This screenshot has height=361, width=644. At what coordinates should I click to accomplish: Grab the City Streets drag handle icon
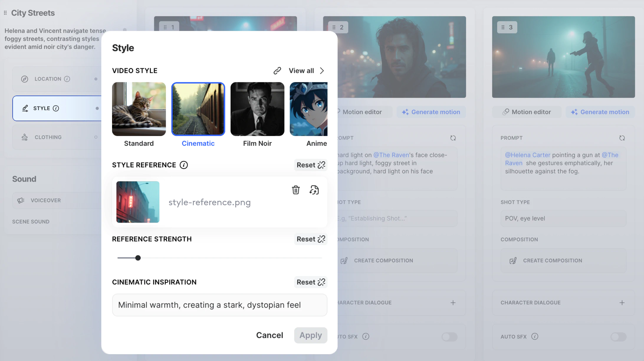[5, 13]
